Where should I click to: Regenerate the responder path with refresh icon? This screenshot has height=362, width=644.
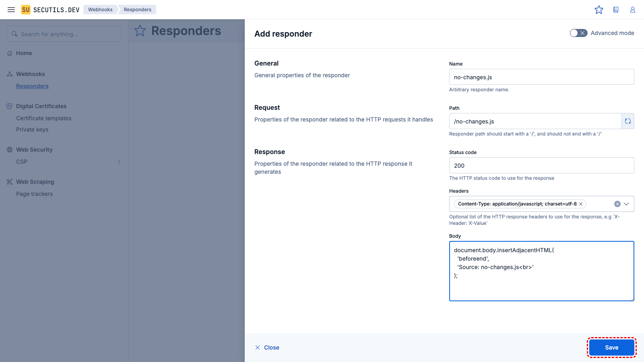coord(628,121)
